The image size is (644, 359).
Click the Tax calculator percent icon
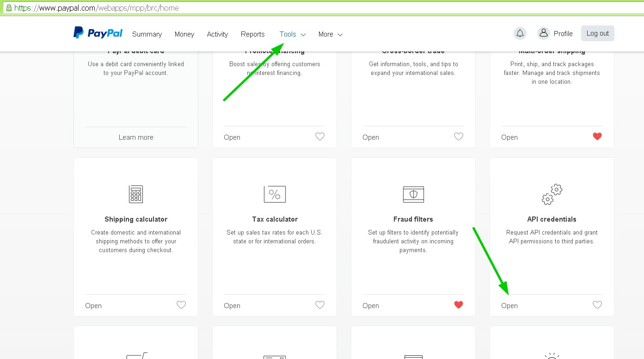pos(275,194)
